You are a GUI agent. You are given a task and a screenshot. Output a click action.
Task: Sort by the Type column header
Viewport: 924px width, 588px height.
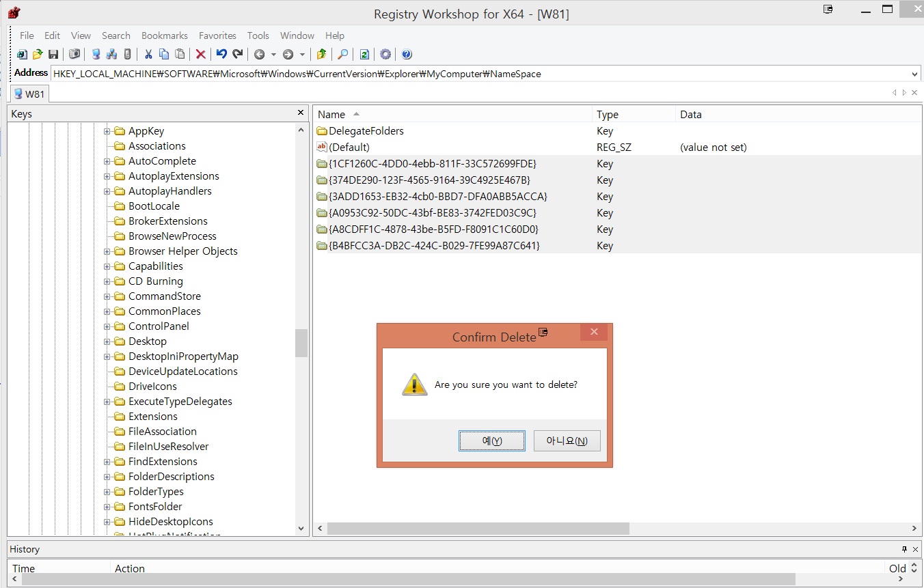coord(634,114)
